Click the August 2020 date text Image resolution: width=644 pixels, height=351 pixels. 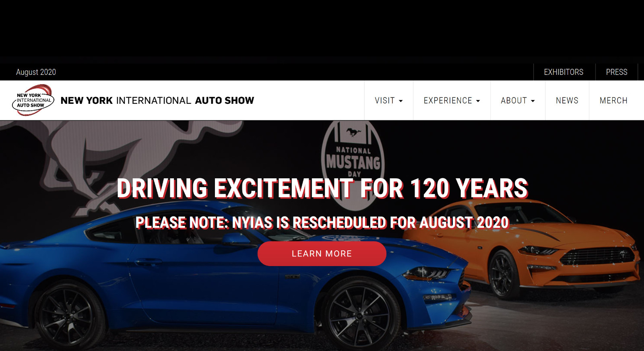point(36,72)
